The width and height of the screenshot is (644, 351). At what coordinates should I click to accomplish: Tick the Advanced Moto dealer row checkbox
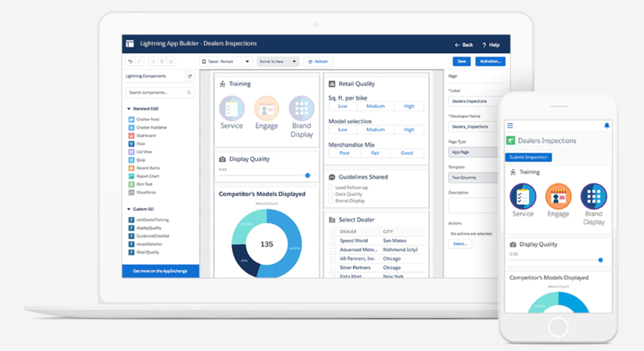[x=333, y=250]
